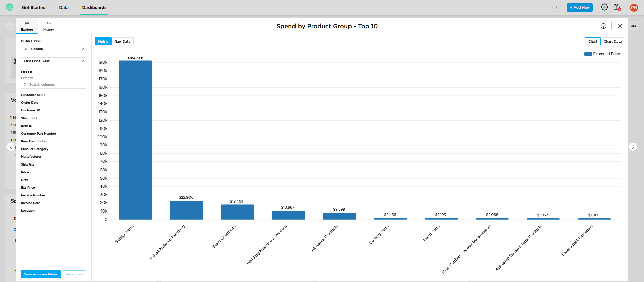The height and width of the screenshot is (282, 644).
Task: Toggle the Extended Price legend swatch
Action: (588, 54)
